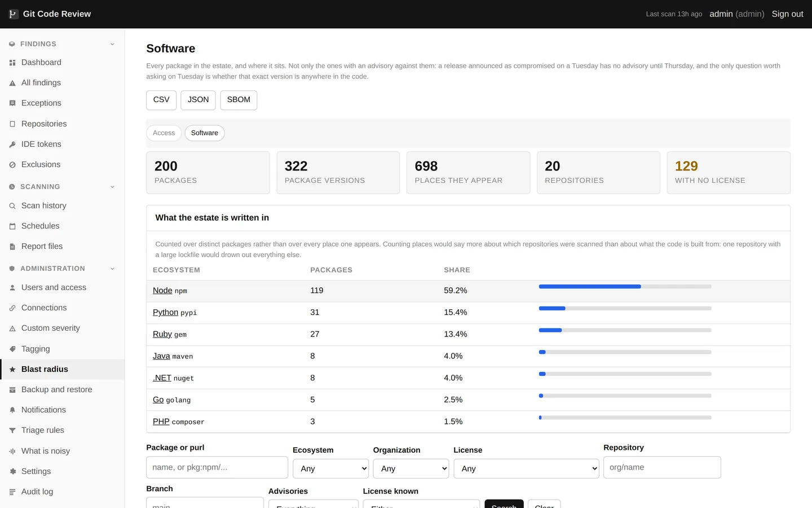Image resolution: width=812 pixels, height=508 pixels.
Task: Collapse the FINDINGS sidebar section
Action: pyautogui.click(x=112, y=44)
